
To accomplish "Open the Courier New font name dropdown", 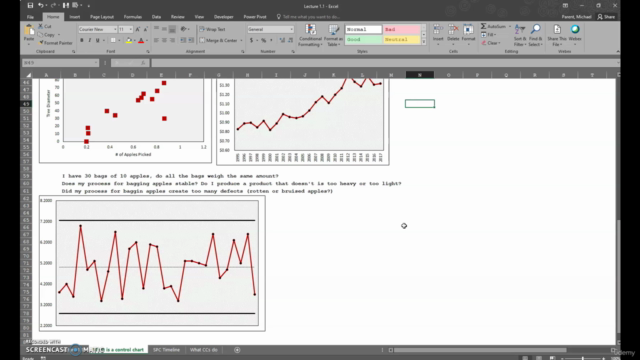I will [x=115, y=29].
